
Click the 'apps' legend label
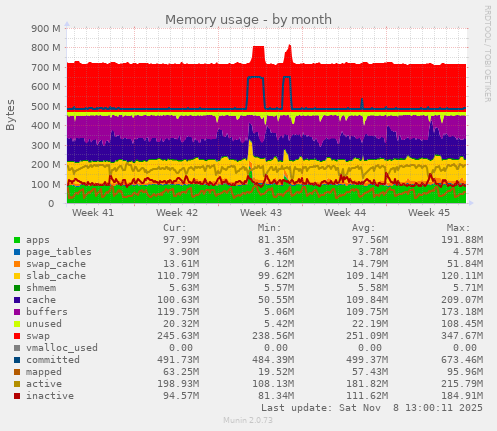[x=38, y=240]
